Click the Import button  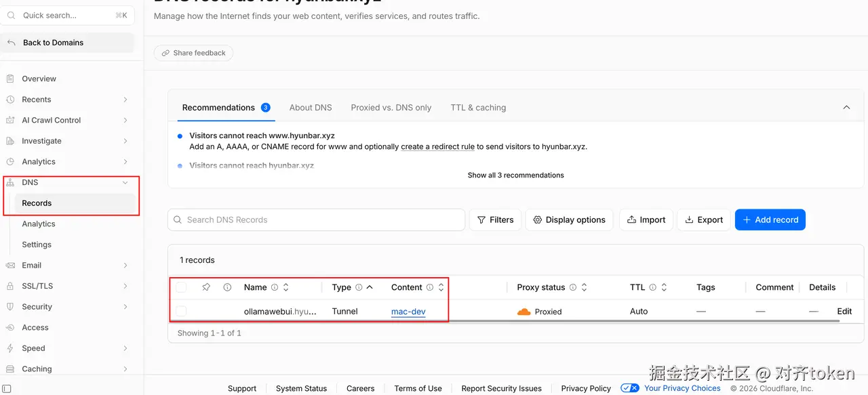coord(646,220)
